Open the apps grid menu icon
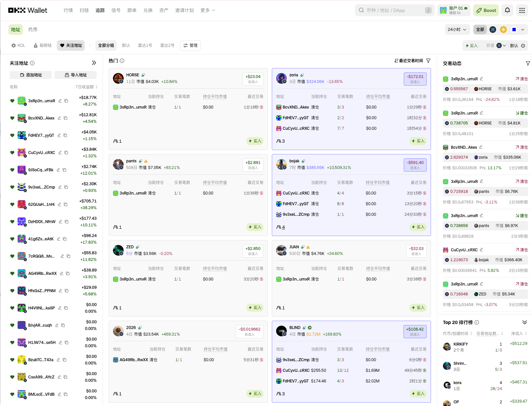Viewport: 532px width, 406px height. click(x=522, y=10)
